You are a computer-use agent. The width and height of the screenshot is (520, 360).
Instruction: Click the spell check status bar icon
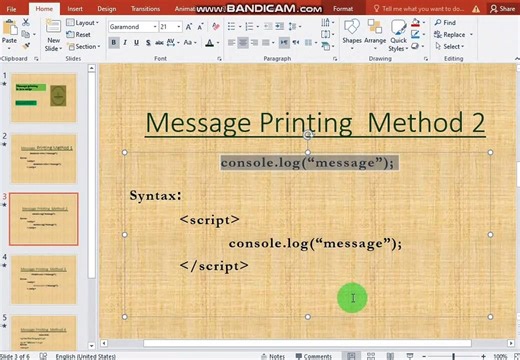click(x=43, y=356)
